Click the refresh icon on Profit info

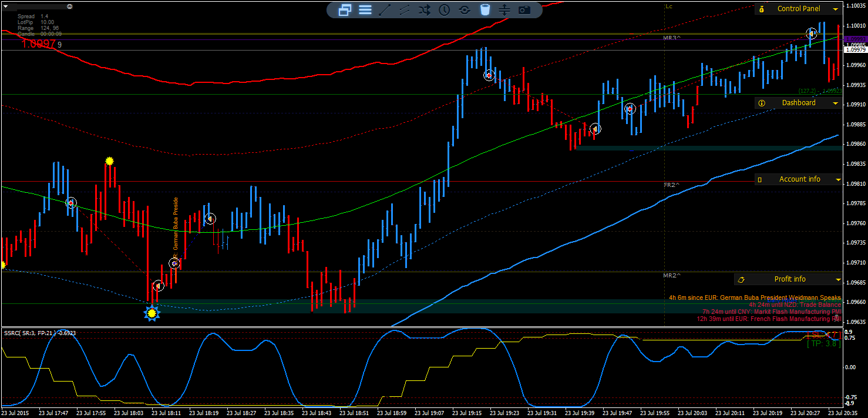pyautogui.click(x=741, y=279)
